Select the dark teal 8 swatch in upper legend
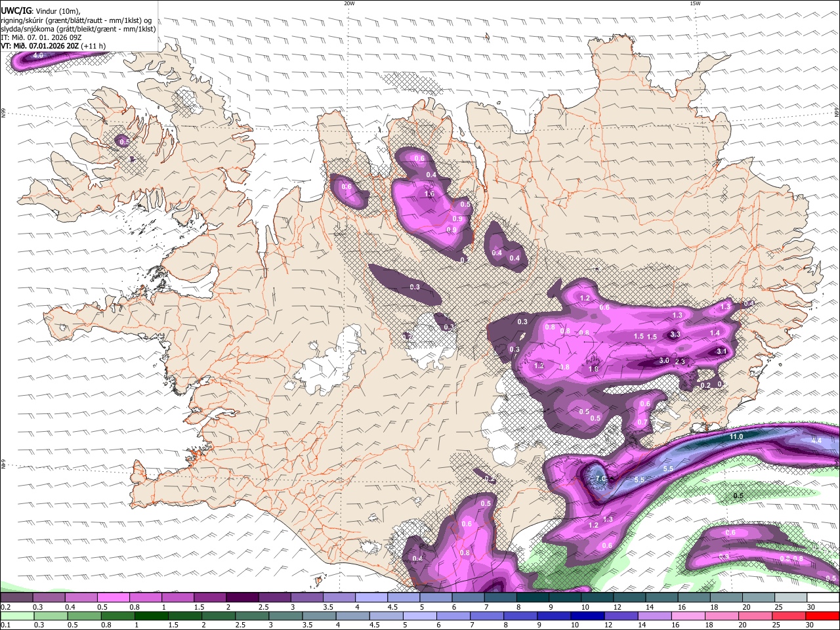 532,598
